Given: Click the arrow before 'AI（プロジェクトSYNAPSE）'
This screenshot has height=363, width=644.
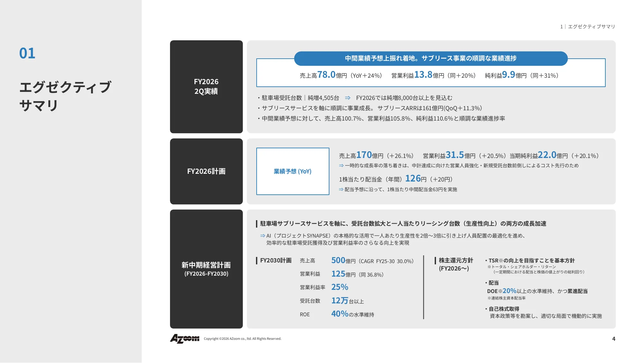Looking at the screenshot, I should tap(263, 236).
